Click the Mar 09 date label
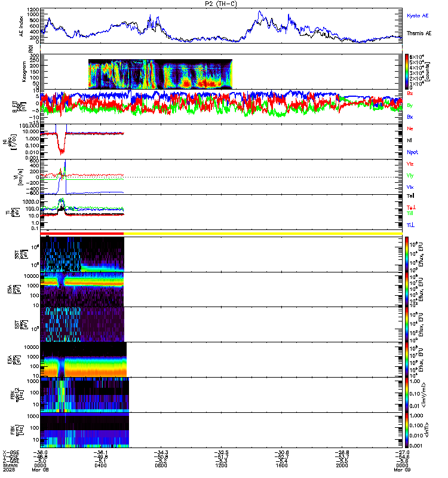The width and height of the screenshot is (448, 478). (x=402, y=470)
